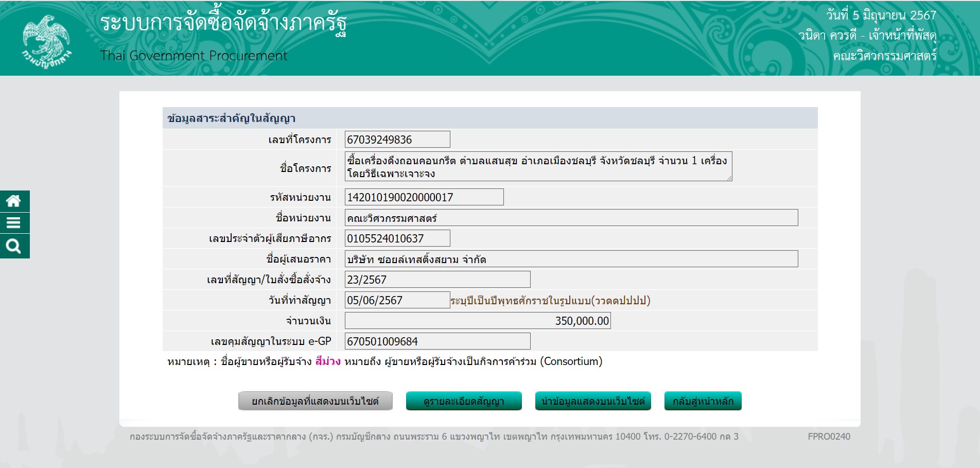Click the e-GP control number field 670501009684

pyautogui.click(x=437, y=341)
